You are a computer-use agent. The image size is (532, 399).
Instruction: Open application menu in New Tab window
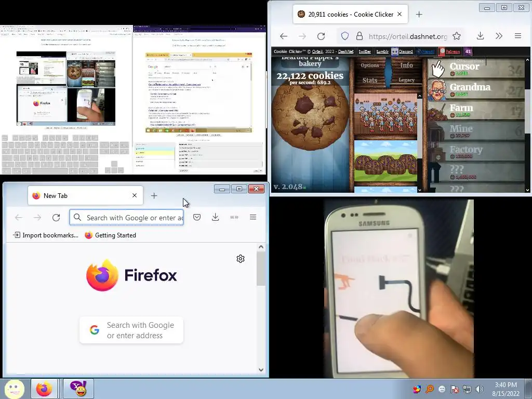[x=253, y=217]
